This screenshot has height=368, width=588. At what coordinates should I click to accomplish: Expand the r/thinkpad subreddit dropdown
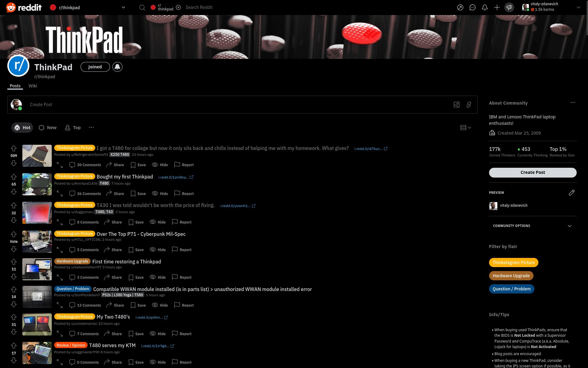(x=123, y=7)
